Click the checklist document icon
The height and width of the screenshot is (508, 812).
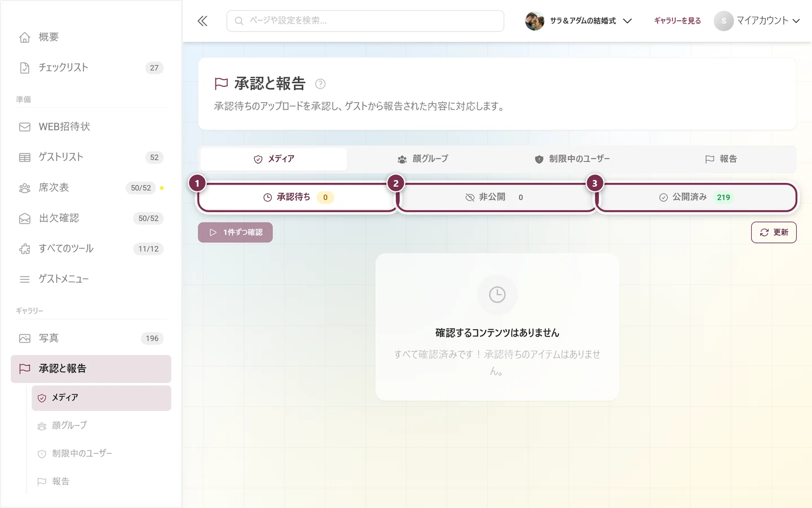25,68
